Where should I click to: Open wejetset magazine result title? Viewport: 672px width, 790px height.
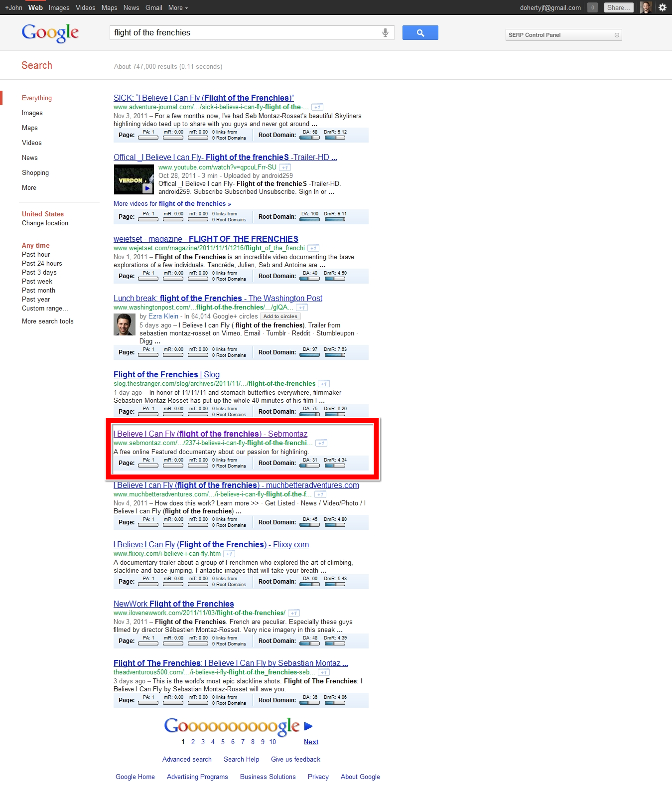tap(206, 239)
